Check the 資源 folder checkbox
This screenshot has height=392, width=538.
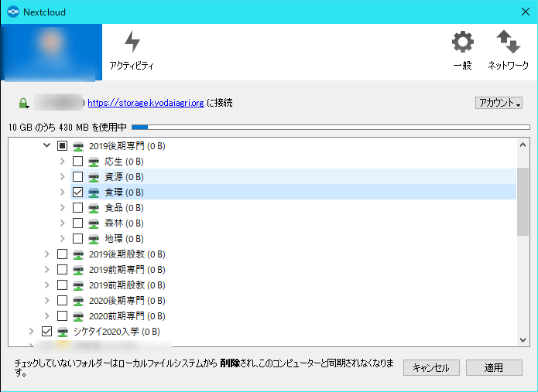77,177
